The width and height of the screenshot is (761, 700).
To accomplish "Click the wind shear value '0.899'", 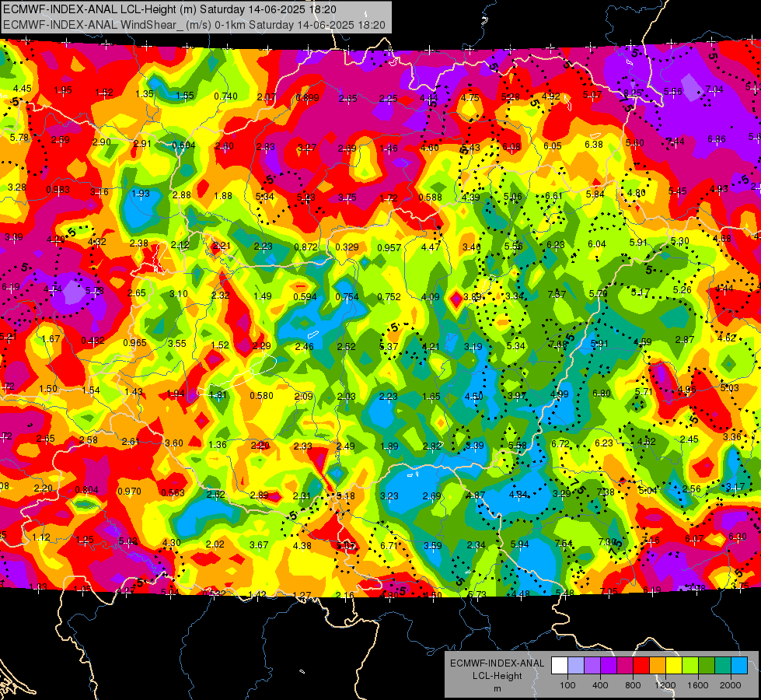I will pos(307,97).
